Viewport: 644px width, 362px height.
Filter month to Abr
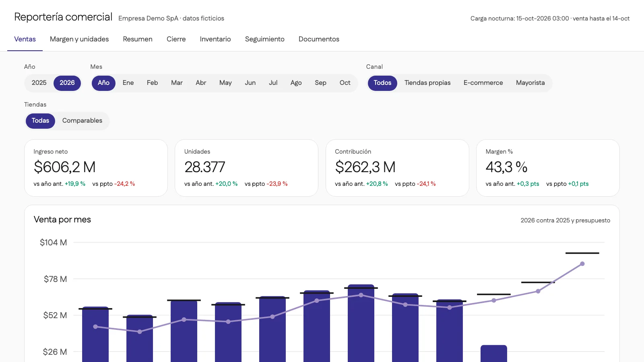(201, 83)
